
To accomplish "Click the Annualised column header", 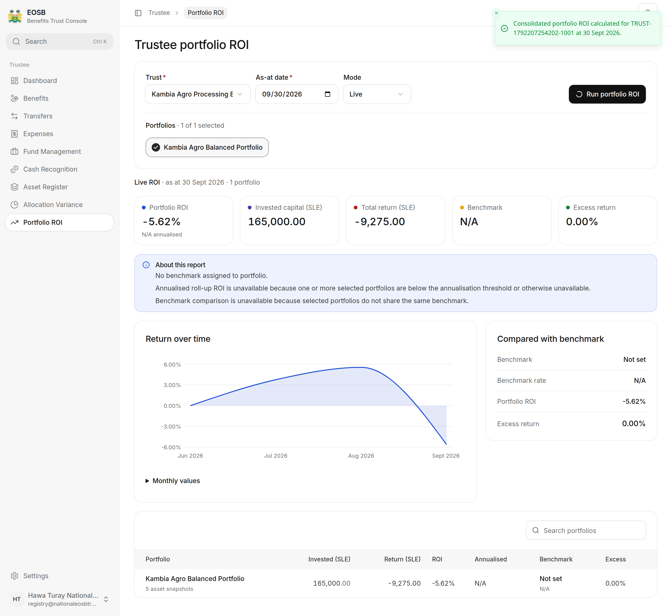I will click(490, 559).
